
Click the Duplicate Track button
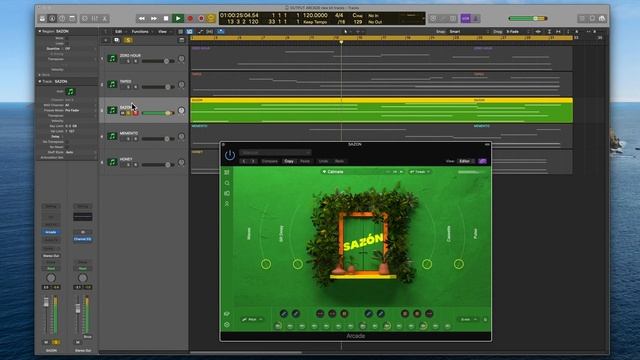pyautogui.click(x=117, y=40)
